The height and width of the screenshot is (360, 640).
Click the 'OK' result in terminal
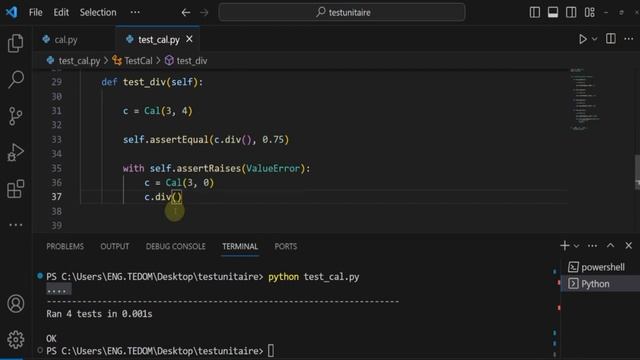point(51,338)
